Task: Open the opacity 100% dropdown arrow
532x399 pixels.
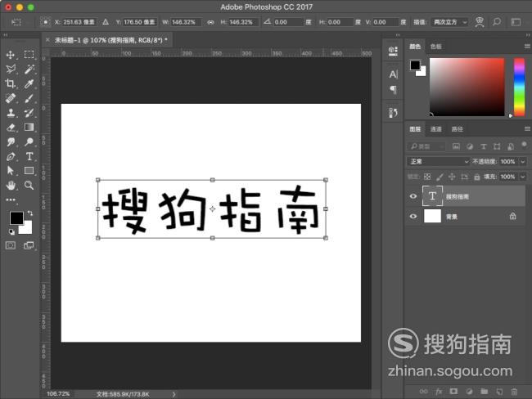Action: coord(523,162)
